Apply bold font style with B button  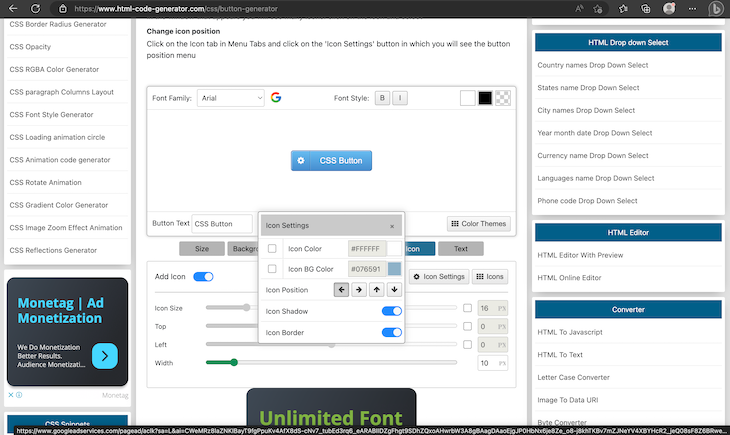382,98
